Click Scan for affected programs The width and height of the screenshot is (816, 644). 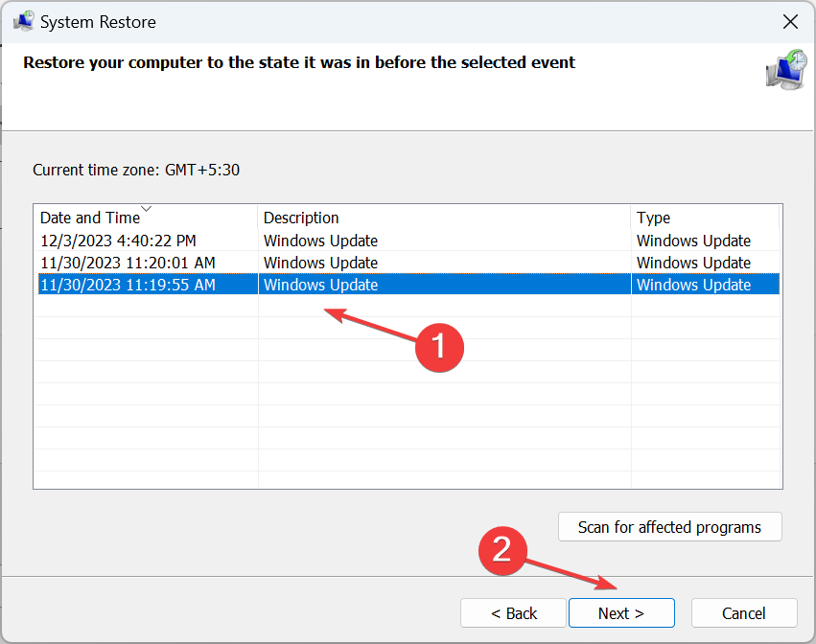(669, 527)
